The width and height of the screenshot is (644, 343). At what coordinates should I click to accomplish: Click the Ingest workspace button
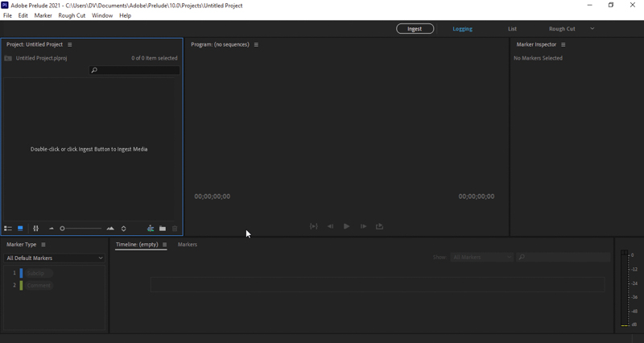tap(415, 29)
